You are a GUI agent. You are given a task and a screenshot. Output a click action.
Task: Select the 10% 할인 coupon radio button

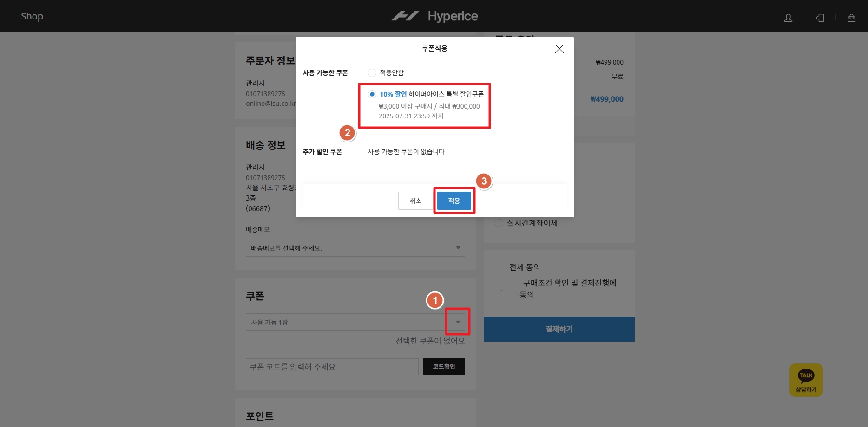372,94
